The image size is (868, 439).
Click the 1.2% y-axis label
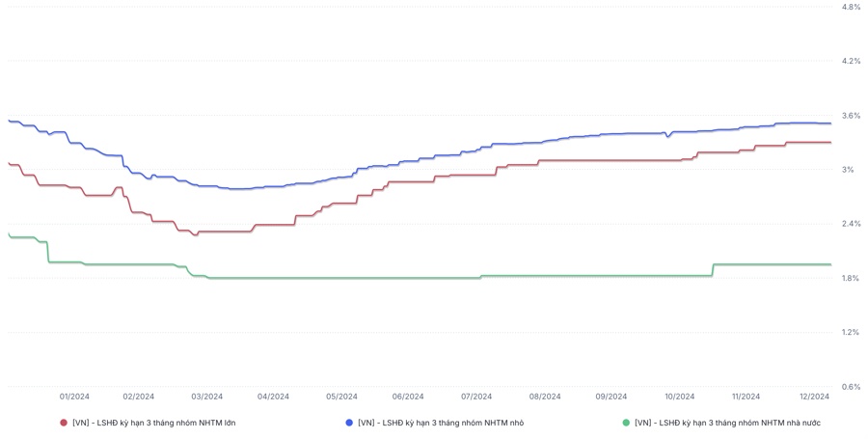pos(851,332)
